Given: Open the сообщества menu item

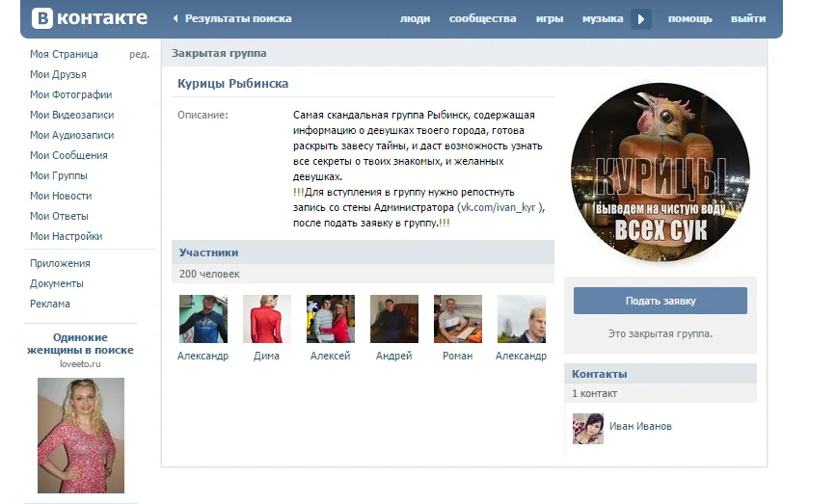Looking at the screenshot, I should click(x=482, y=18).
